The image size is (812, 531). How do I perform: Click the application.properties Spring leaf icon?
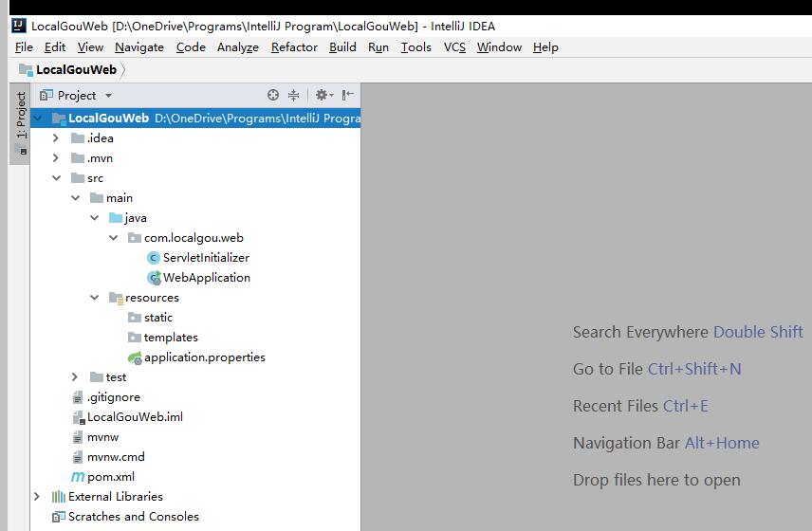[x=135, y=357]
